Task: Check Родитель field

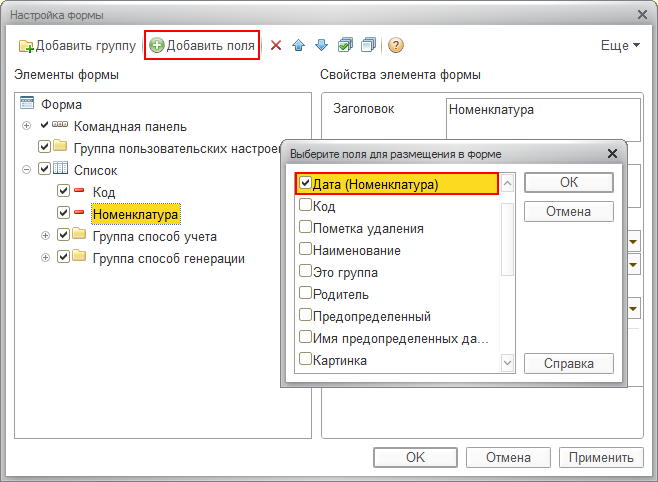Action: coord(305,292)
